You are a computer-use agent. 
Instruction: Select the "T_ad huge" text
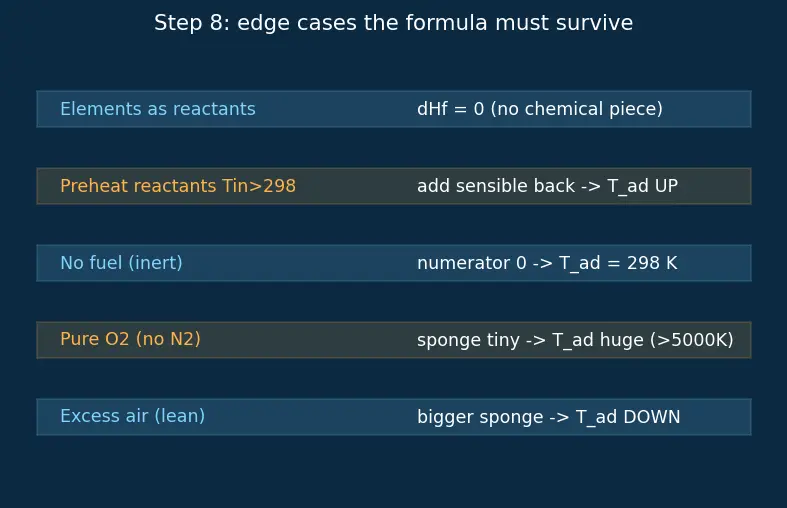(x=598, y=340)
